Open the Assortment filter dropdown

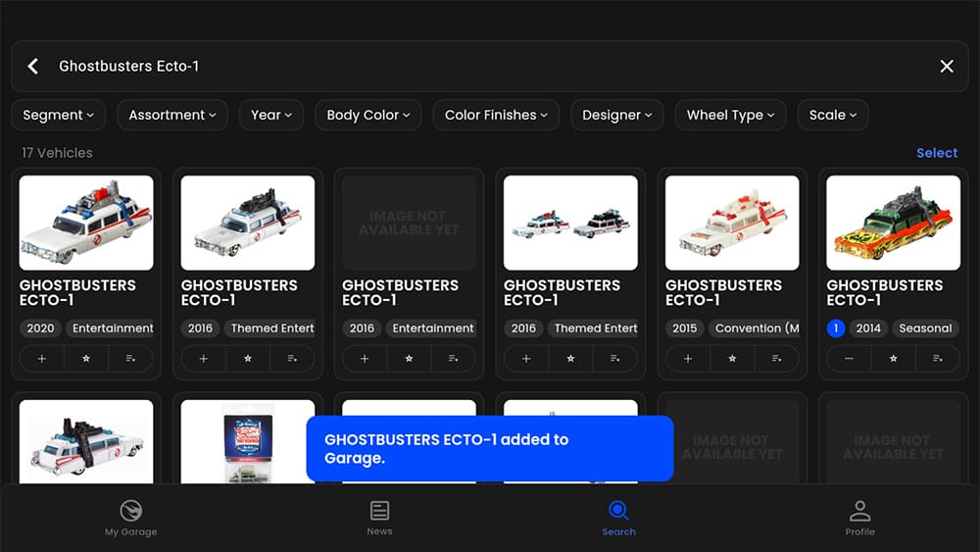coord(171,115)
